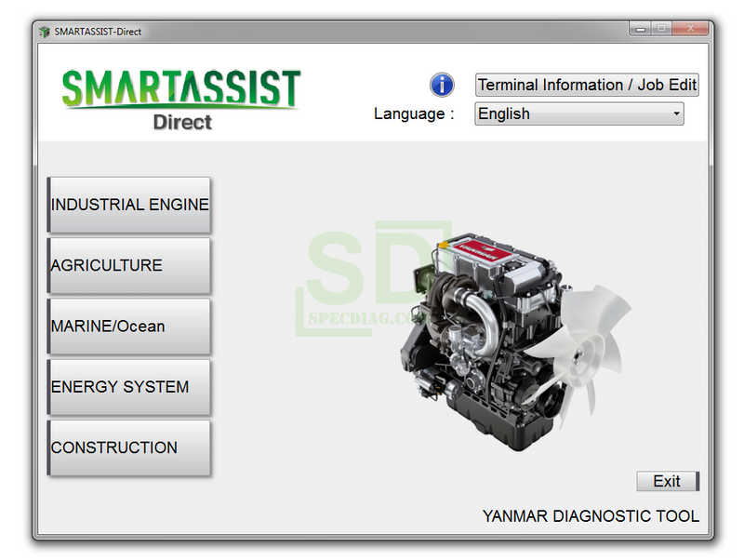The image size is (744, 560).
Task: Click the SMARTASSIST-Direct window title text
Action: point(98,32)
